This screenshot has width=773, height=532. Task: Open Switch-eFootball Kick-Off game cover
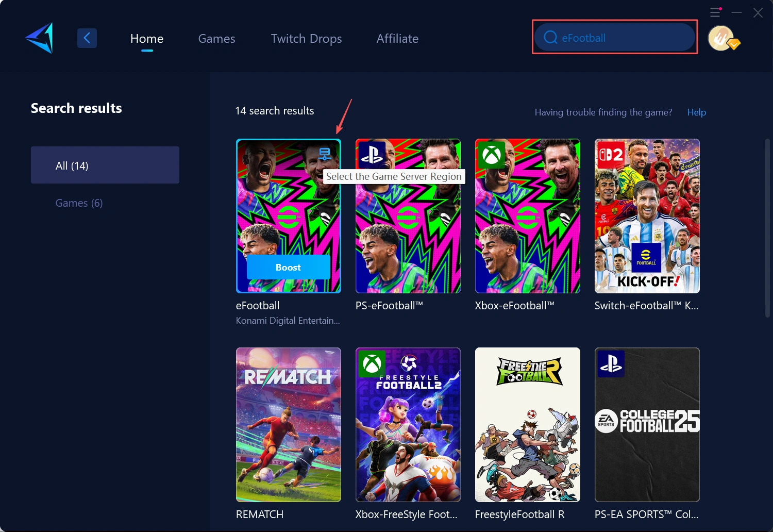pyautogui.click(x=647, y=216)
